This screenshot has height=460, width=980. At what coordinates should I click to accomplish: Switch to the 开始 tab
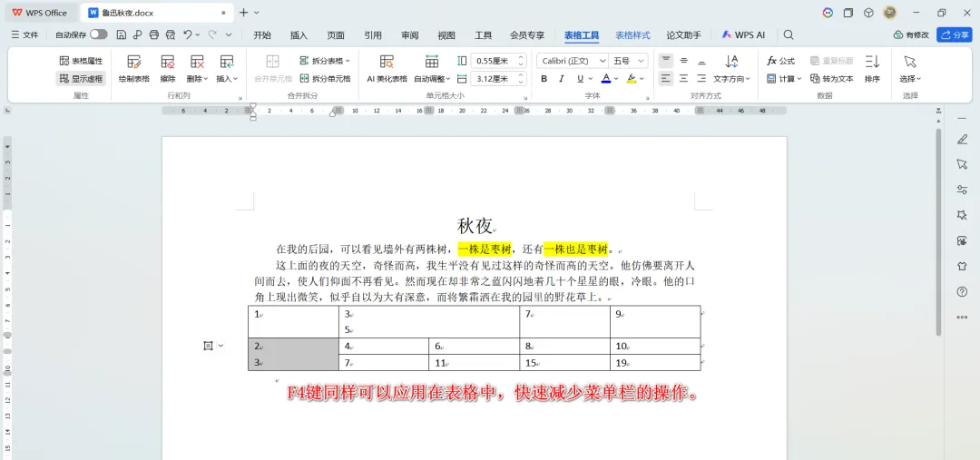point(262,35)
